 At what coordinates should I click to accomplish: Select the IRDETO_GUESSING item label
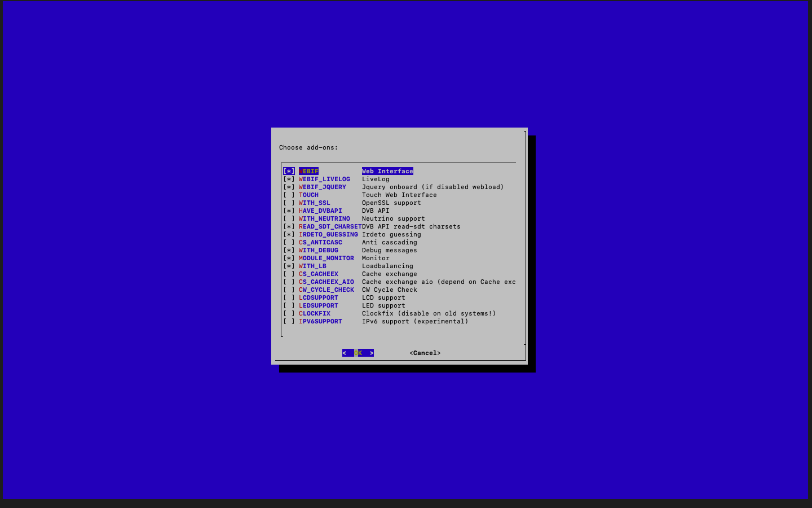coord(328,234)
